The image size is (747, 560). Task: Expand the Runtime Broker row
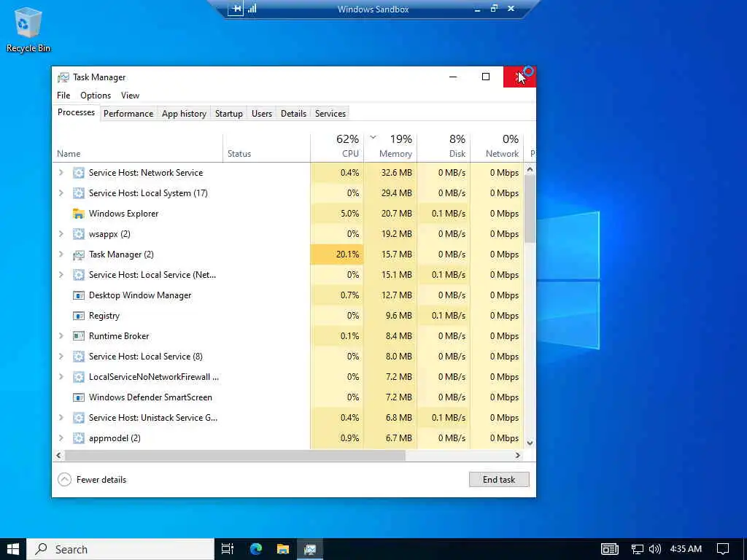click(61, 336)
